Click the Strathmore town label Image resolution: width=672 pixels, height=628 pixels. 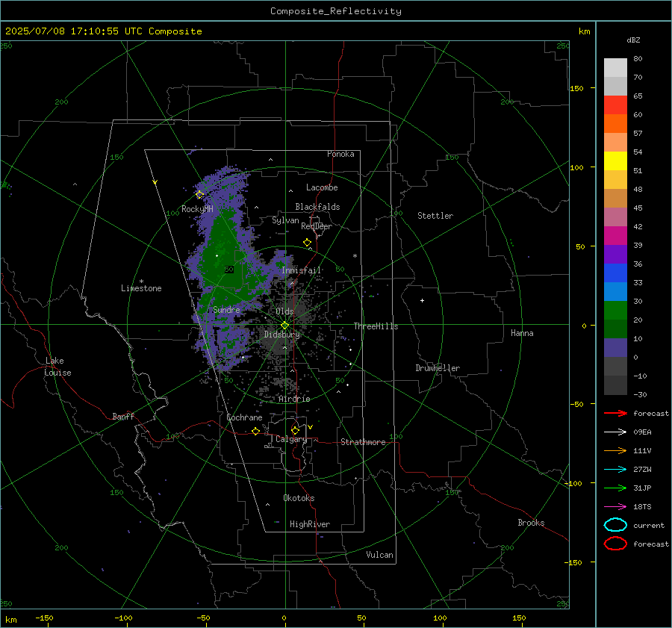[x=363, y=442]
